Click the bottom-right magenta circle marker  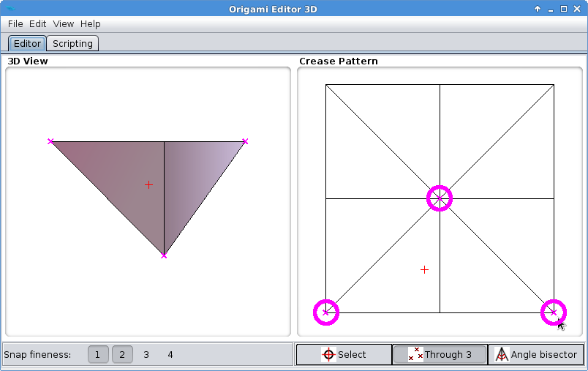click(x=553, y=312)
